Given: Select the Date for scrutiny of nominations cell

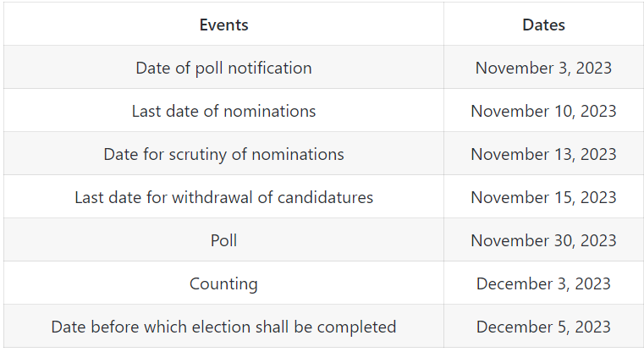Looking at the screenshot, I should point(223,154).
